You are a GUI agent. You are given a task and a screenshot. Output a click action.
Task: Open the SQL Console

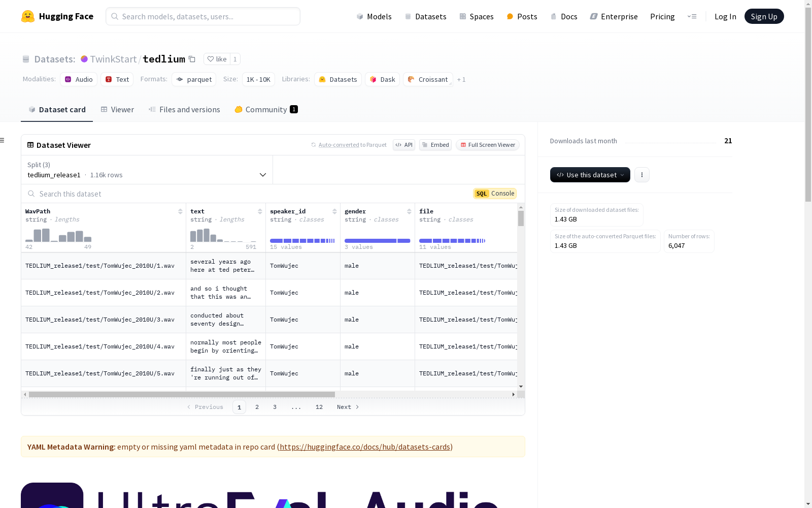coord(495,194)
